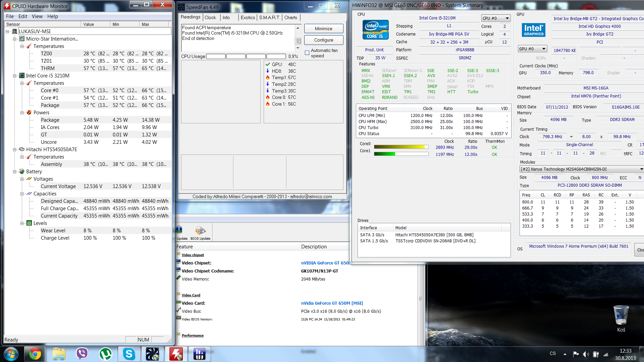Screen dimensions: 644x362
Task: Click Performance section heading link
Action: (193, 335)
